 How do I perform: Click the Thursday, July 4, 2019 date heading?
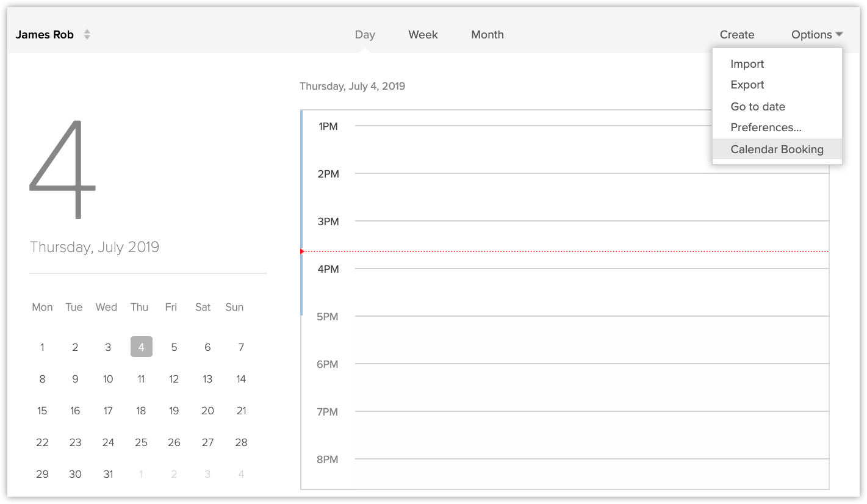tap(352, 86)
